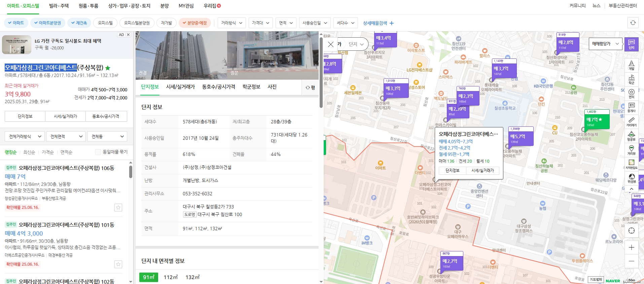Open the 전체거래방식 dropdown

pyautogui.click(x=25, y=136)
